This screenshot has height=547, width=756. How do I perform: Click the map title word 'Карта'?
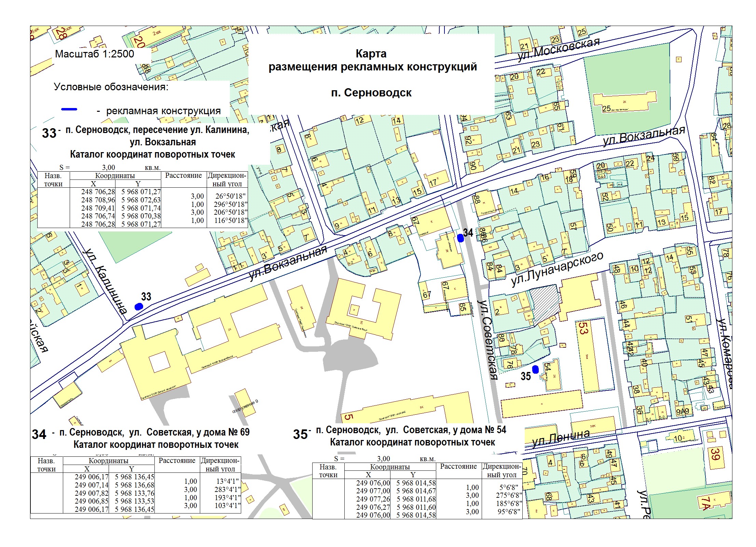click(x=371, y=54)
